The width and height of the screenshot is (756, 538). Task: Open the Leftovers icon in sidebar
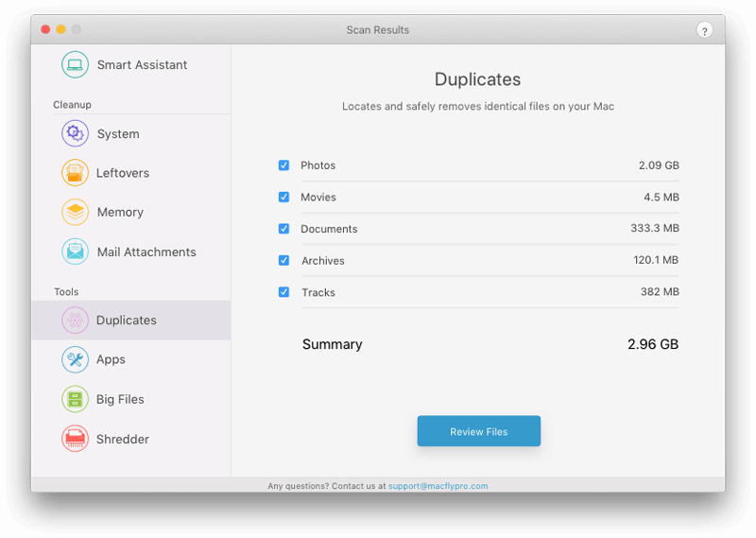[75, 173]
